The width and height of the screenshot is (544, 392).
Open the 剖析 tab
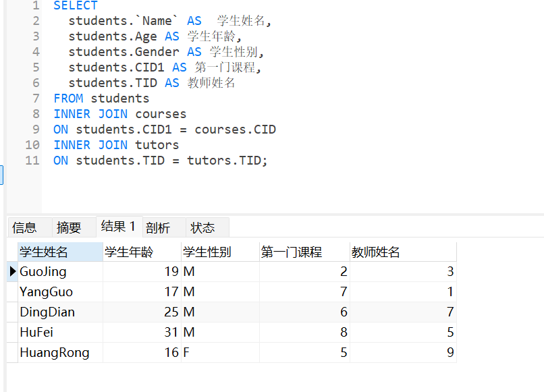(x=164, y=227)
